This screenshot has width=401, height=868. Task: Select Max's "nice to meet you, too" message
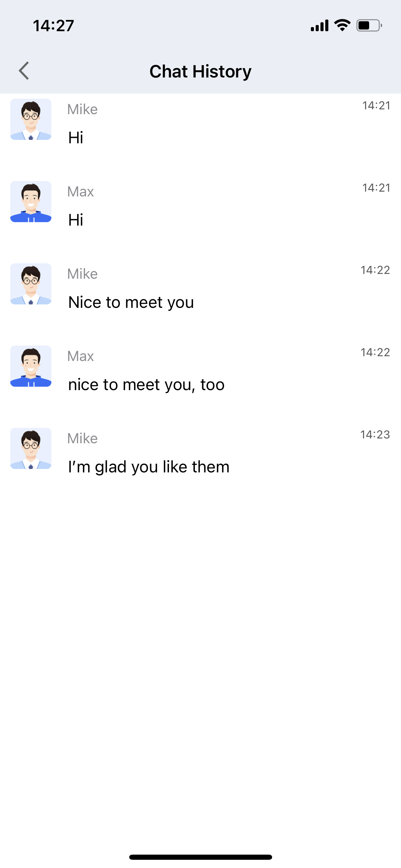click(x=146, y=385)
